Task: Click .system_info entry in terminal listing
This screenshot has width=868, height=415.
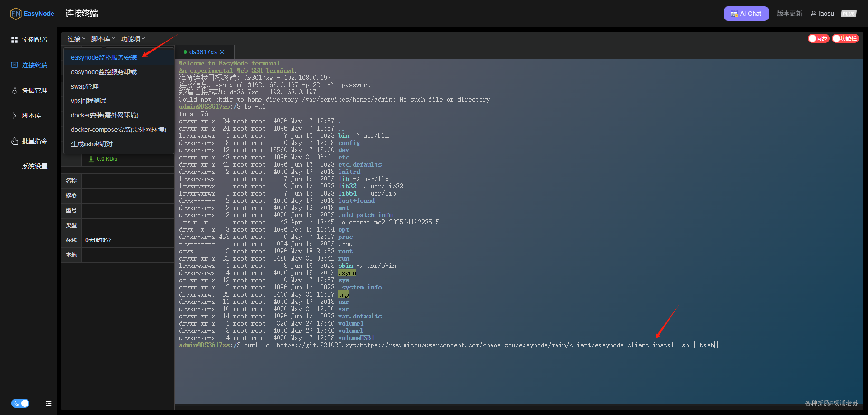Action: 360,287
